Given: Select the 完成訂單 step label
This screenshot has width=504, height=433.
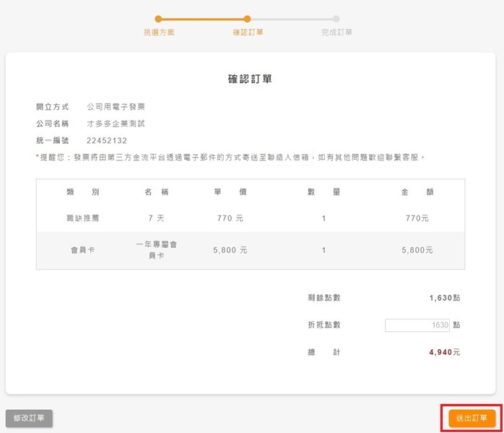Looking at the screenshot, I should pos(336,33).
